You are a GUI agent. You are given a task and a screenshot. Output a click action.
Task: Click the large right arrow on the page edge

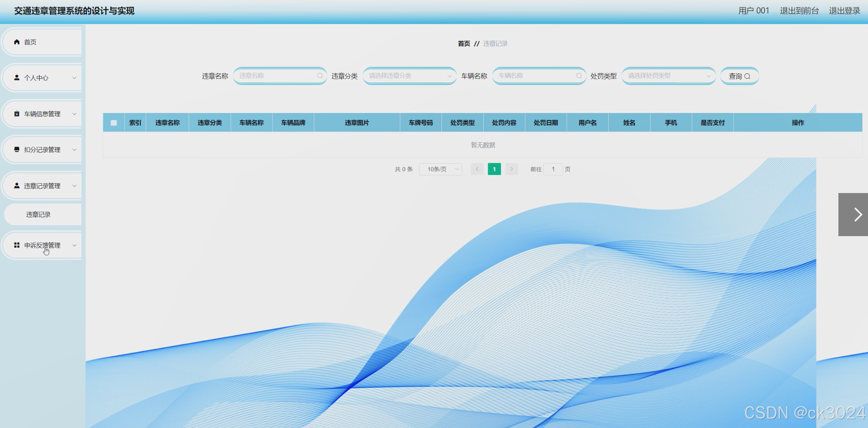click(x=857, y=215)
